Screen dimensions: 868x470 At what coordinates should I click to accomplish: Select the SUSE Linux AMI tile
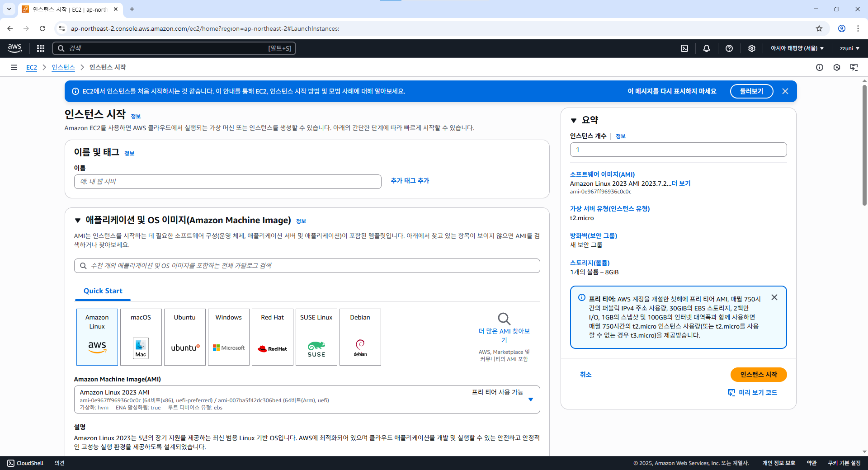pyautogui.click(x=316, y=337)
